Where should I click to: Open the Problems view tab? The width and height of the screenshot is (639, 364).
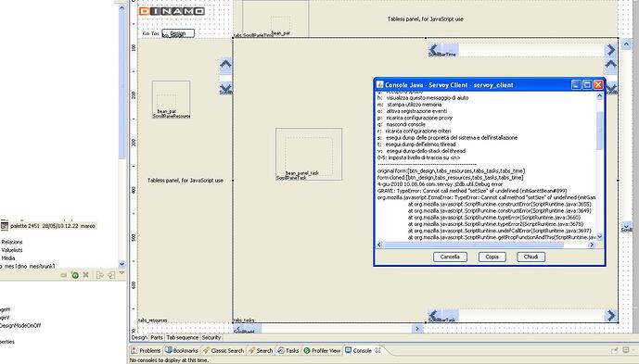(x=146, y=350)
